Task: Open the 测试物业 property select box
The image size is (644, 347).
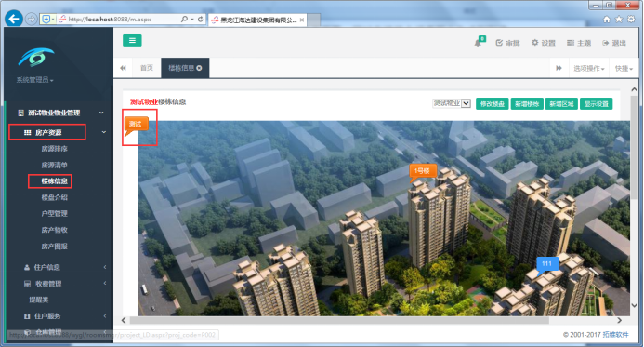Action: (x=452, y=103)
